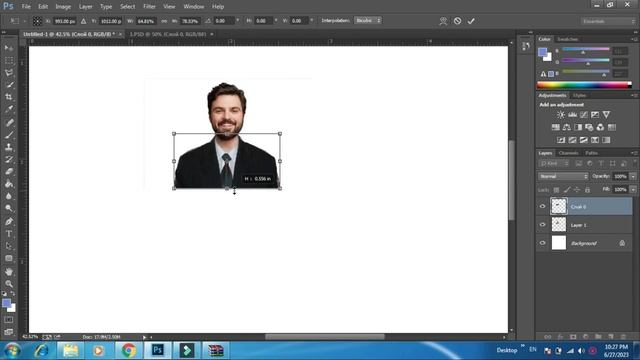The width and height of the screenshot is (640, 360).
Task: Select the Path Selection tool
Action: pyautogui.click(x=9, y=246)
